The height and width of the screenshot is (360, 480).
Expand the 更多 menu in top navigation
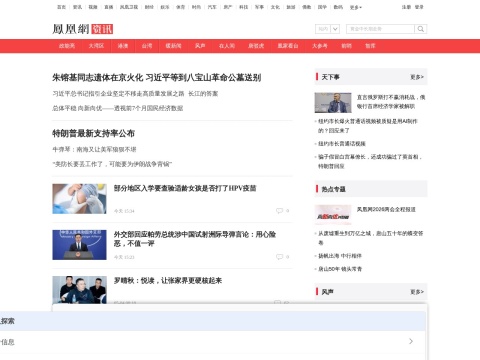click(356, 7)
